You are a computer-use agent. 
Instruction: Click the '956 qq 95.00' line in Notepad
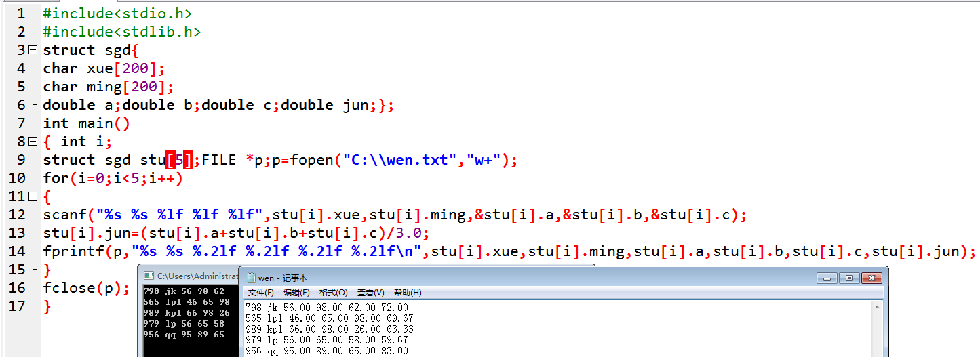[327, 351]
